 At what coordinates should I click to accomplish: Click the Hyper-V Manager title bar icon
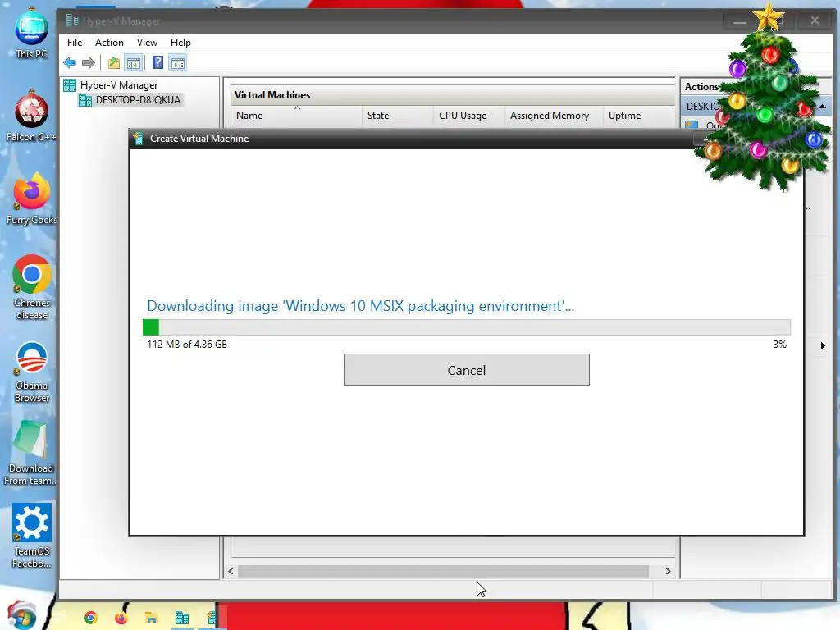click(72, 21)
